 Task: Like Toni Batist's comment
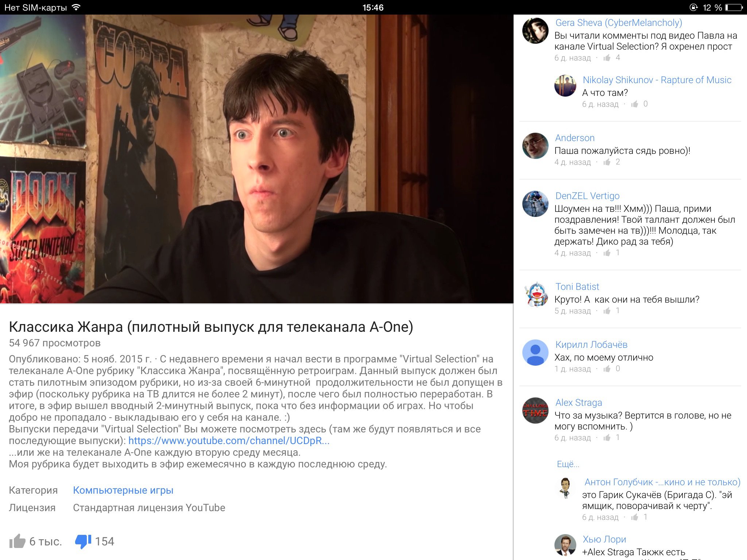tap(607, 311)
